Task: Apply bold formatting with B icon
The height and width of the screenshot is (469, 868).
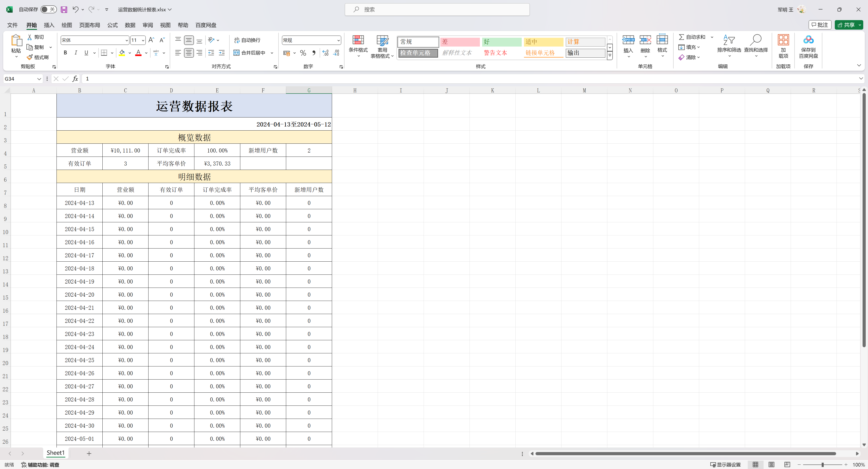Action: [65, 53]
